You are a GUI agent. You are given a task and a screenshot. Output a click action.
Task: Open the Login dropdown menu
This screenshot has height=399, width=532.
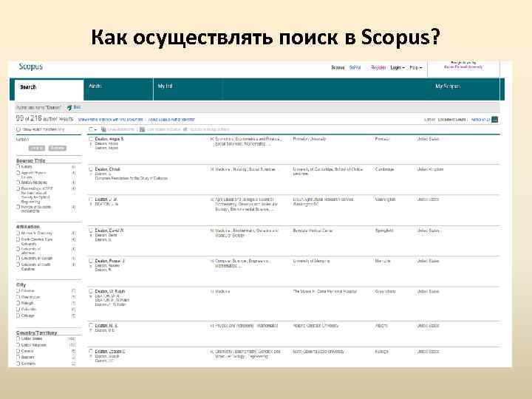pyautogui.click(x=398, y=67)
